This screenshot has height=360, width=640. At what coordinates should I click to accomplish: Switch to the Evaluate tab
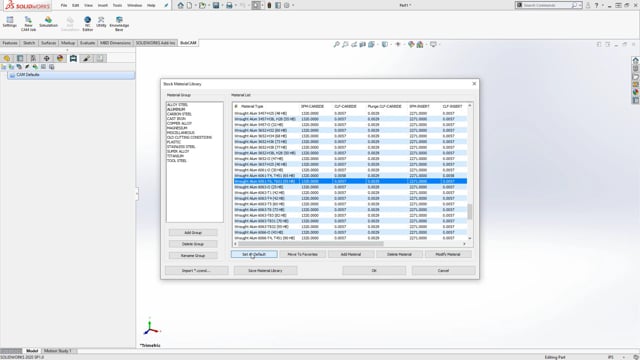(x=87, y=43)
